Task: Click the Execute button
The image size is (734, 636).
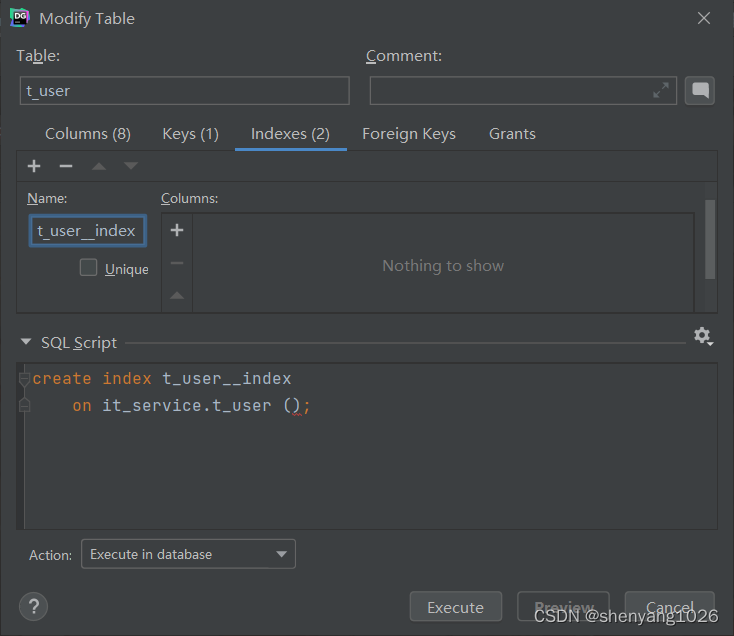Action: point(455,607)
